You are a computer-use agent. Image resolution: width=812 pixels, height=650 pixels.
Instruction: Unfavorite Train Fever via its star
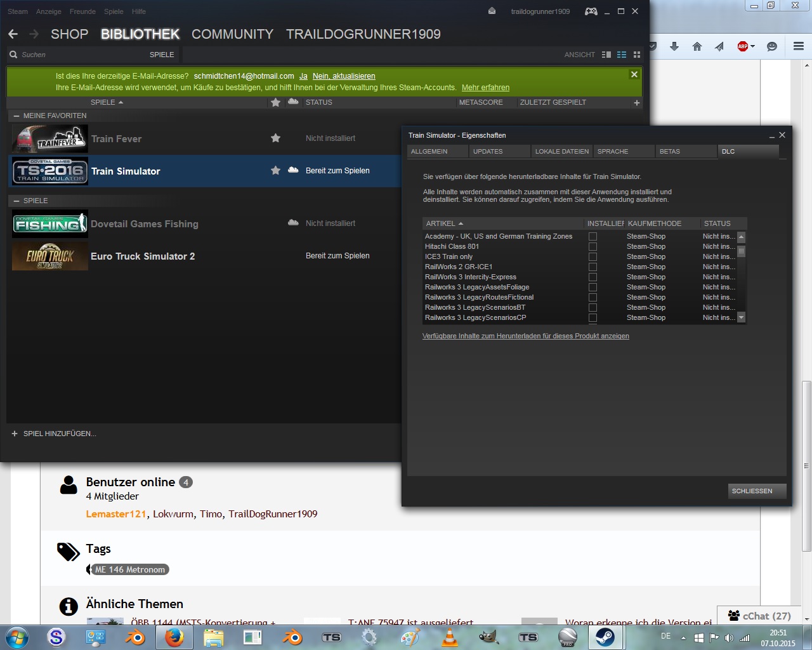[x=275, y=138]
